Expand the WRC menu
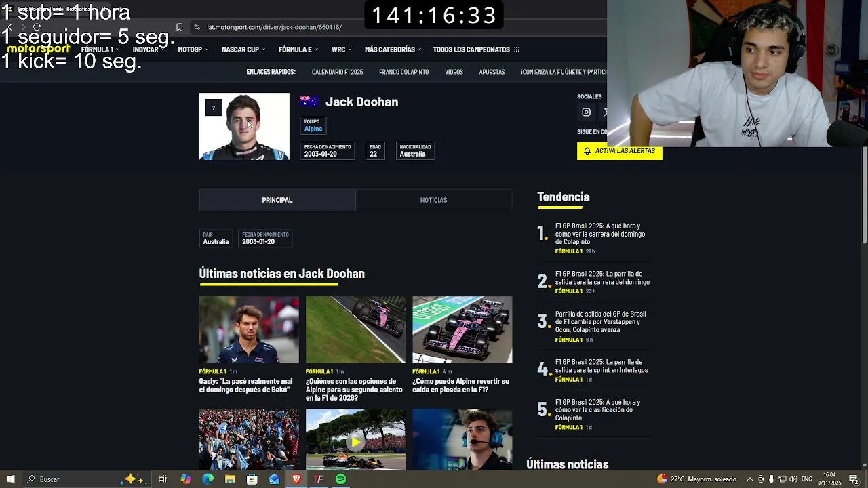This screenshot has width=868, height=488. (x=342, y=49)
